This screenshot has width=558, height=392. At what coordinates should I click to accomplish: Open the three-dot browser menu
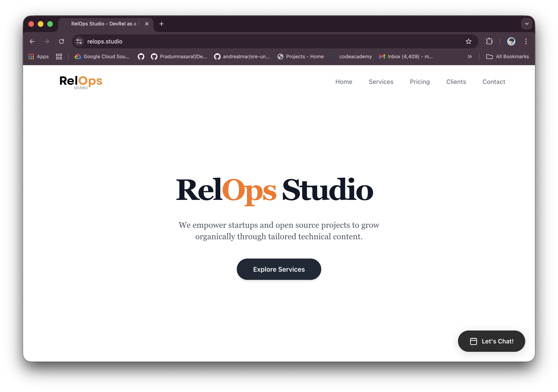coord(526,41)
